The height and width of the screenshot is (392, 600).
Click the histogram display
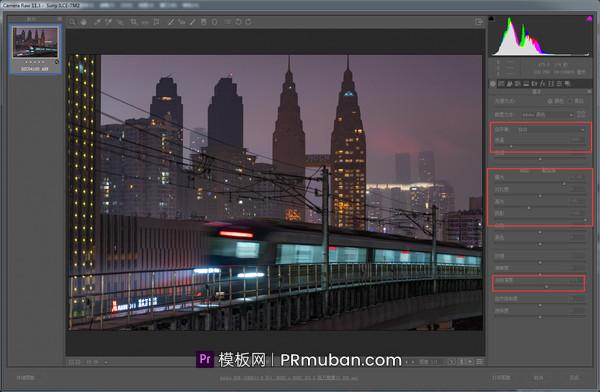coord(540,36)
